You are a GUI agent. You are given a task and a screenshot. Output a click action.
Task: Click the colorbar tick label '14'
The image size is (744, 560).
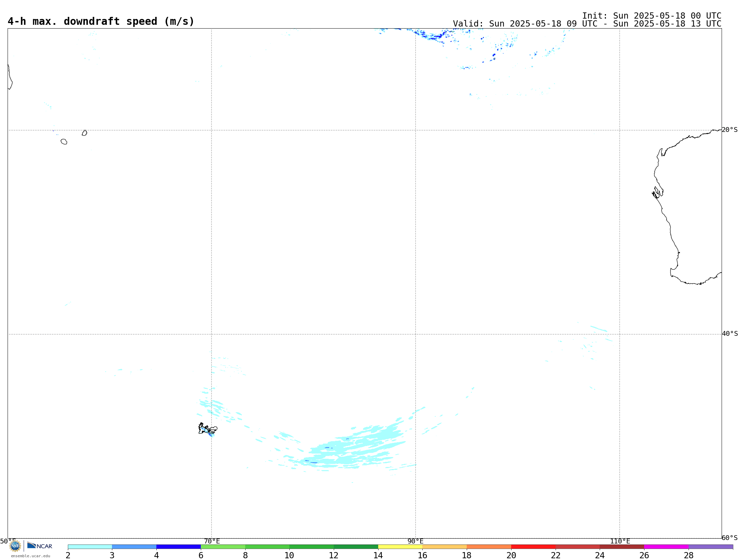coord(378,555)
